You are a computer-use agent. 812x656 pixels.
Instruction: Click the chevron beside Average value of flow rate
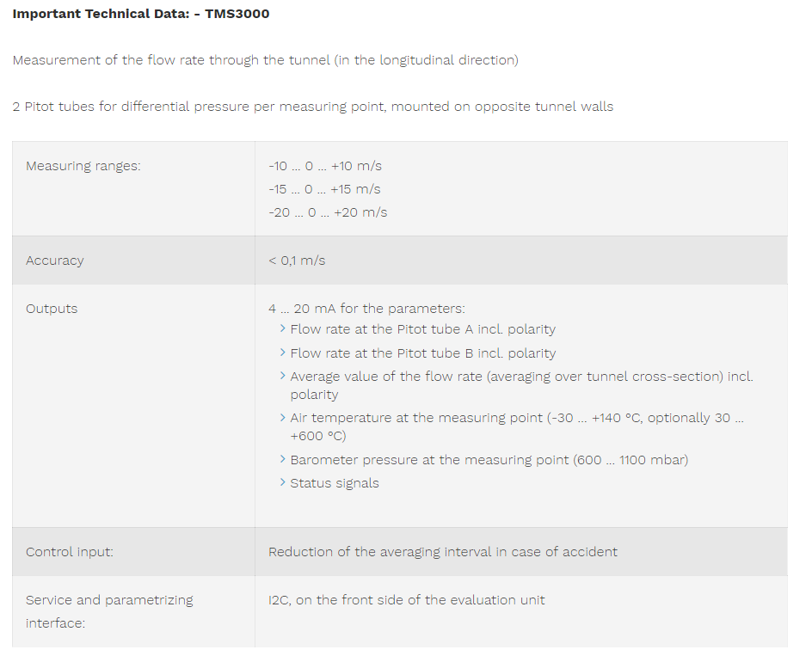(x=283, y=376)
